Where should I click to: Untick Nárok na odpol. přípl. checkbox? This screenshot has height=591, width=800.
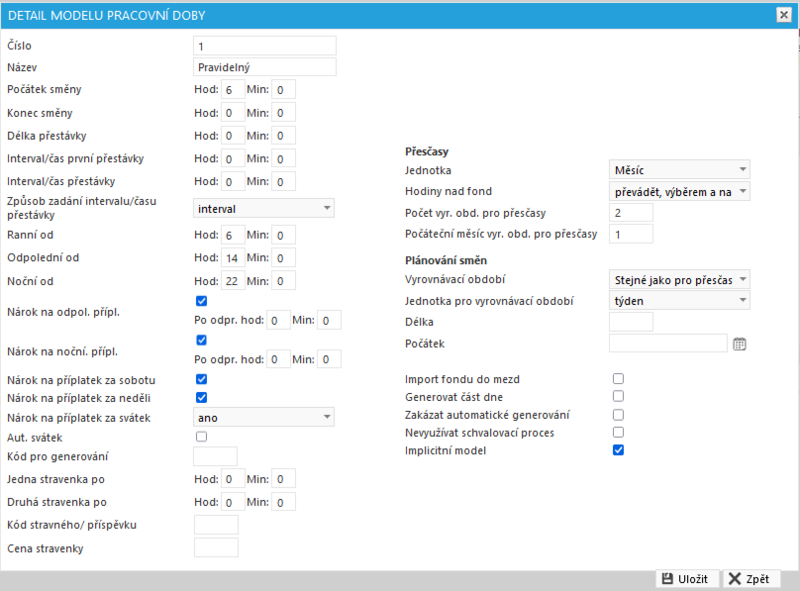[x=202, y=301]
